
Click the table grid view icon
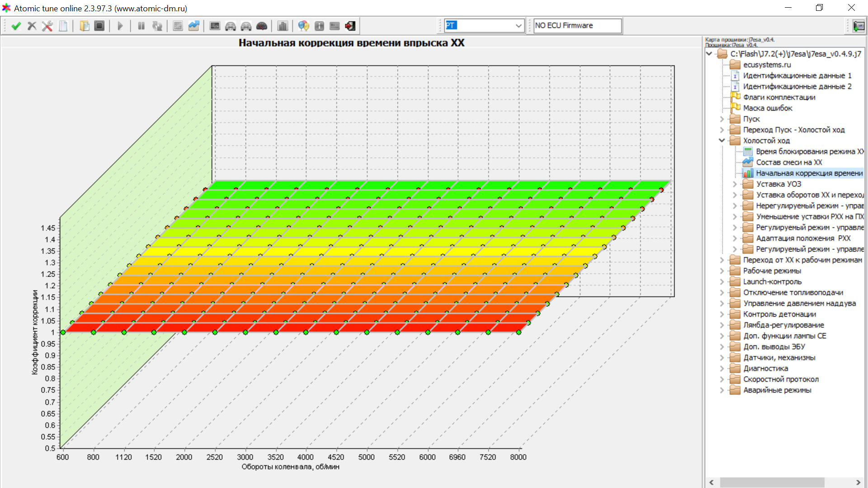click(178, 26)
